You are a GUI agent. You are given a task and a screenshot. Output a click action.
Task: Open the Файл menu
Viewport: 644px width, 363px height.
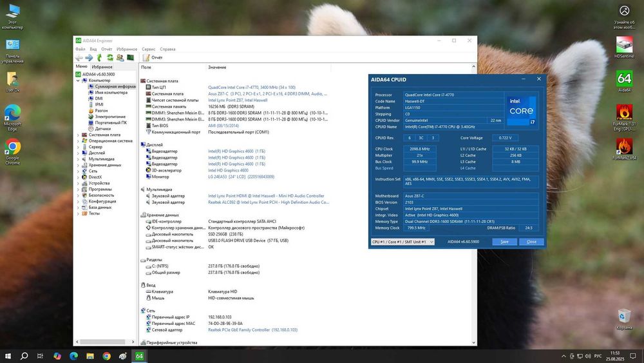click(x=80, y=49)
